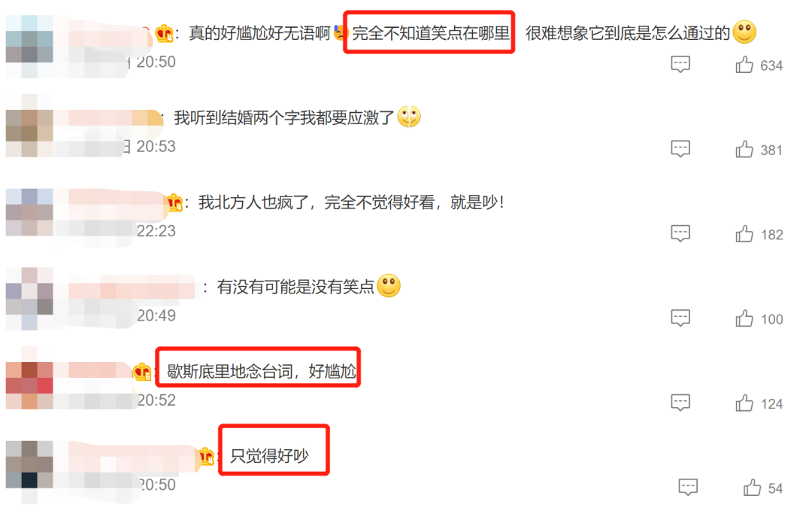Reply to the comment with 634 likes
This screenshot has width=812, height=517.
(x=680, y=64)
